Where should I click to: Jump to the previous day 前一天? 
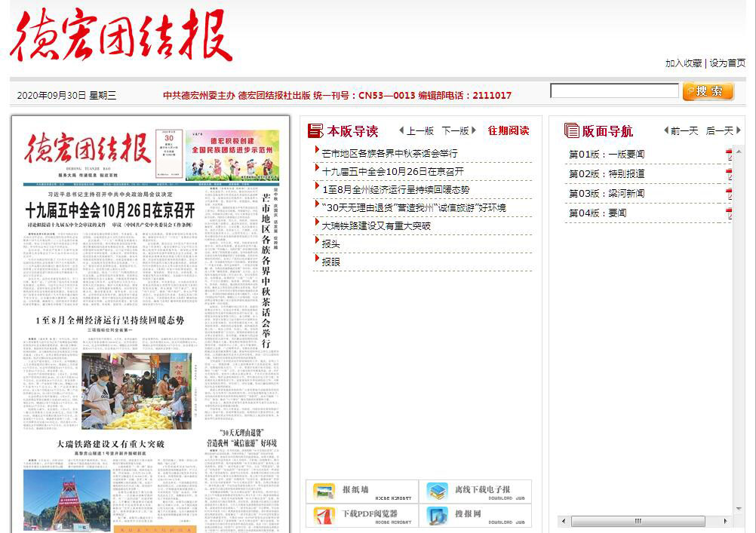681,130
